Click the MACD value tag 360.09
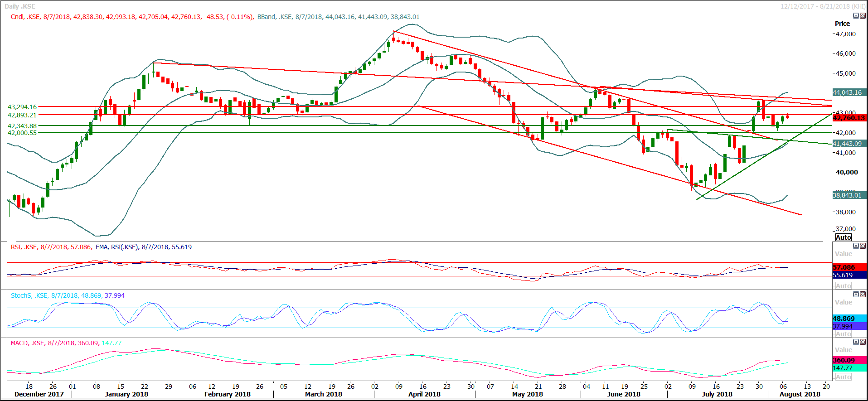Image resolution: width=868 pixels, height=401 pixels. point(849,360)
